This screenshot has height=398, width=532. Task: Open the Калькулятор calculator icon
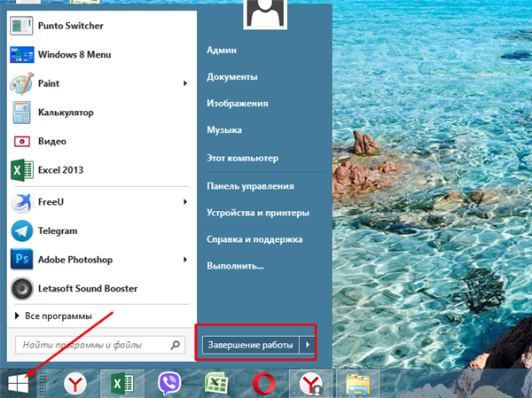21,113
